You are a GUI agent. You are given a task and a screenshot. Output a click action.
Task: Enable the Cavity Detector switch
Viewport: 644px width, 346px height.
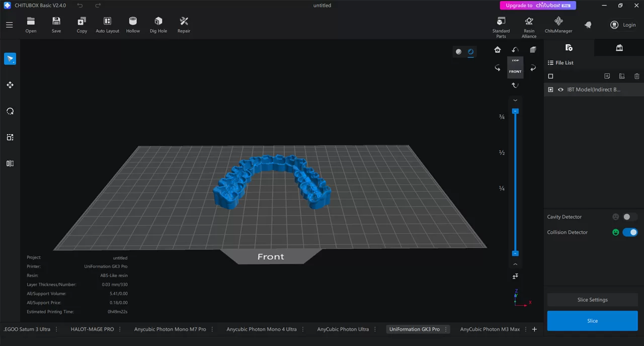[x=629, y=217]
